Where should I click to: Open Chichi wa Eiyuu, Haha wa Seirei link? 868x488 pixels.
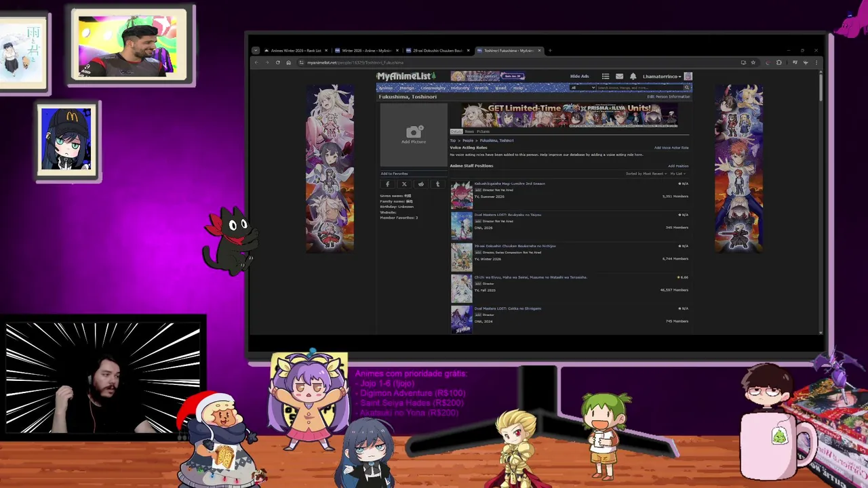tap(530, 277)
